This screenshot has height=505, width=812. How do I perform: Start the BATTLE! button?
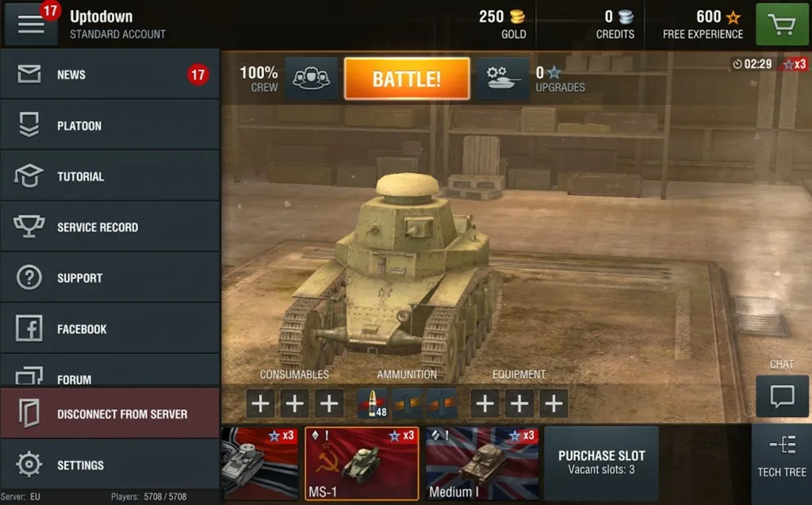407,78
